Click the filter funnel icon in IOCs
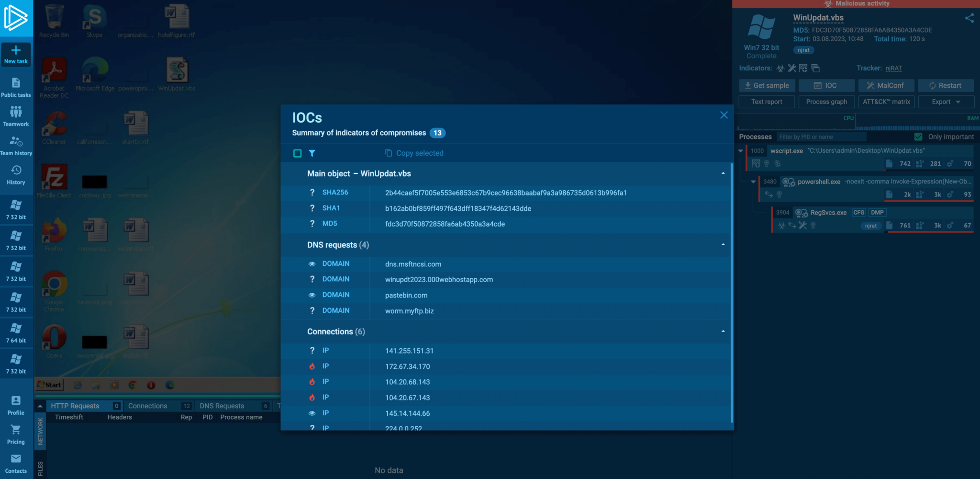The width and height of the screenshot is (980, 479). click(312, 153)
